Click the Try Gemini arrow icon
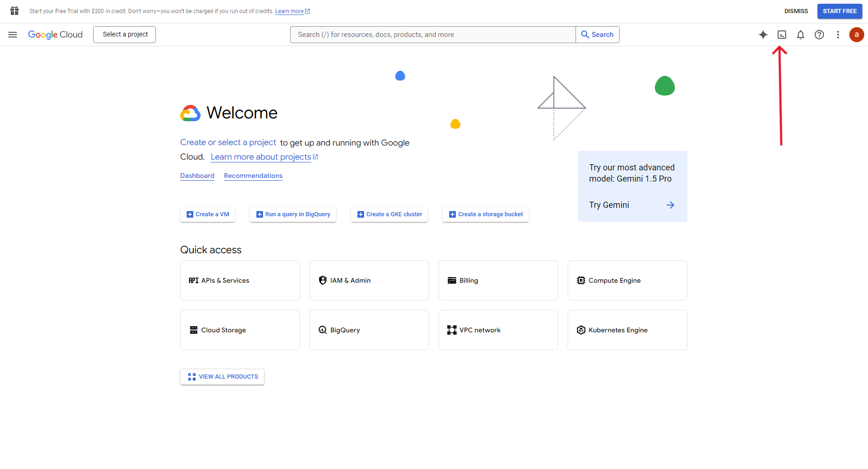Image resolution: width=868 pixels, height=469 pixels. (671, 205)
